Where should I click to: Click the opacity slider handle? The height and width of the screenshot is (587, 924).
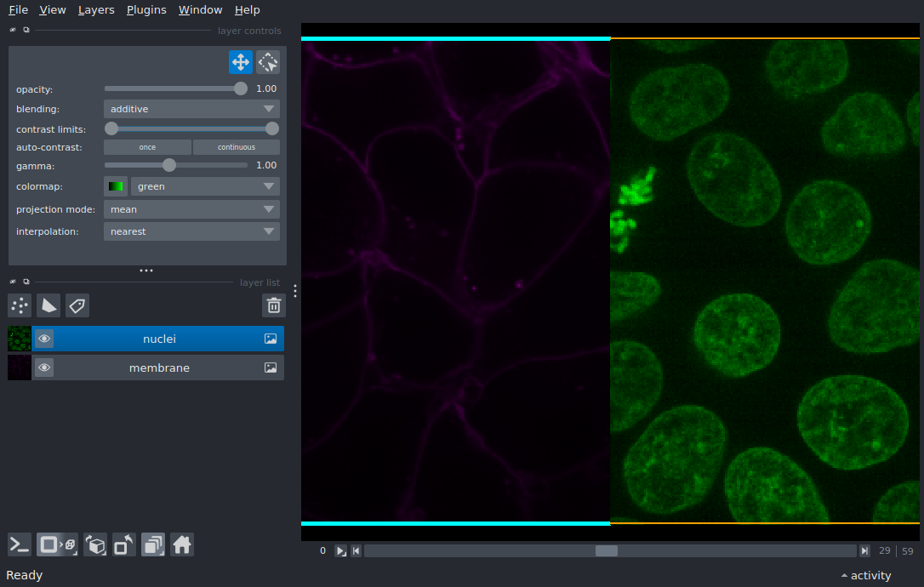point(241,88)
